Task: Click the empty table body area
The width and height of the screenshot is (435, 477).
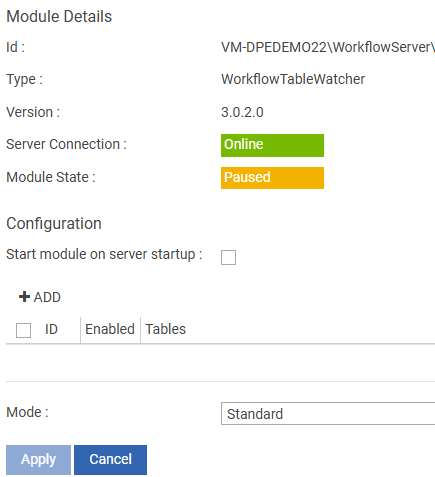Action: click(220, 362)
